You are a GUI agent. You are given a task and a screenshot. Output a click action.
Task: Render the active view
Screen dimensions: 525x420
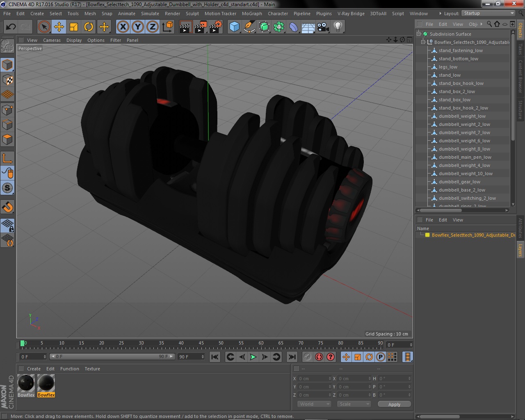[185, 27]
